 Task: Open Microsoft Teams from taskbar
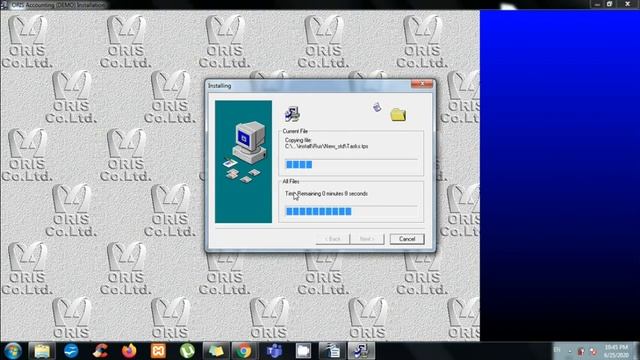click(x=274, y=351)
